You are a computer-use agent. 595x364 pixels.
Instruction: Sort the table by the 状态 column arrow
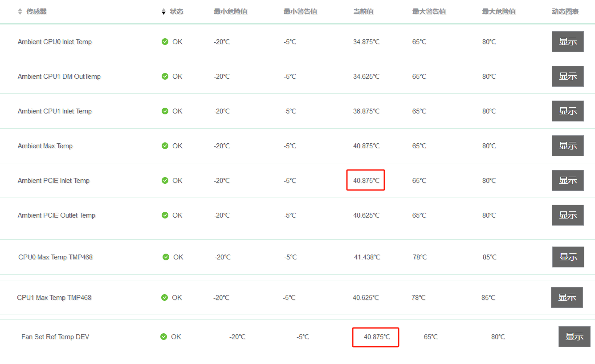tap(164, 12)
